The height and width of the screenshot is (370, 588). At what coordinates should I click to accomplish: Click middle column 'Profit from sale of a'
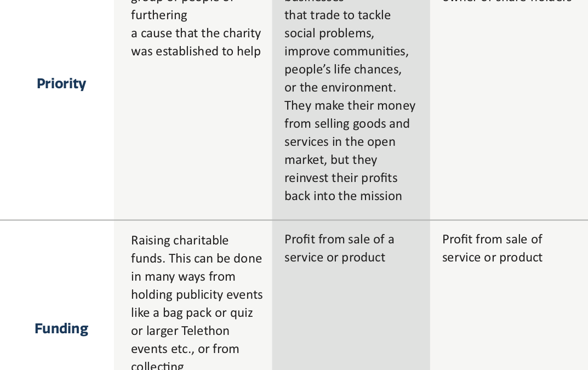pos(339,240)
